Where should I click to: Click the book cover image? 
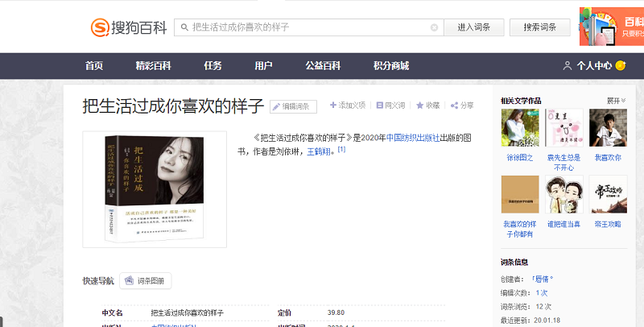pyautogui.click(x=155, y=187)
